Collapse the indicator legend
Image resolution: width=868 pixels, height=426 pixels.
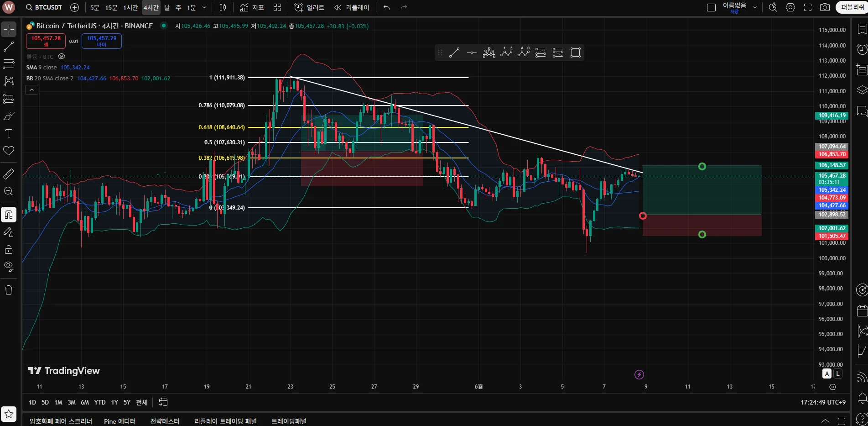click(x=31, y=90)
